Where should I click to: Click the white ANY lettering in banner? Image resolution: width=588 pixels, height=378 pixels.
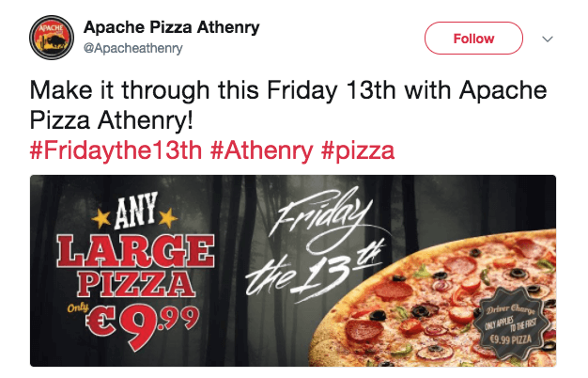pos(135,211)
